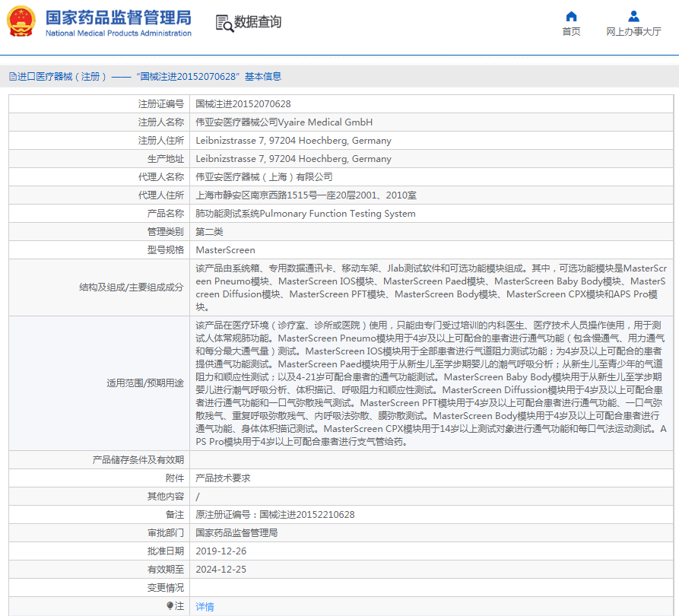This screenshot has width=679, height=616.
Task: Click the 国家药品监督管理局 site title
Action: (119, 17)
